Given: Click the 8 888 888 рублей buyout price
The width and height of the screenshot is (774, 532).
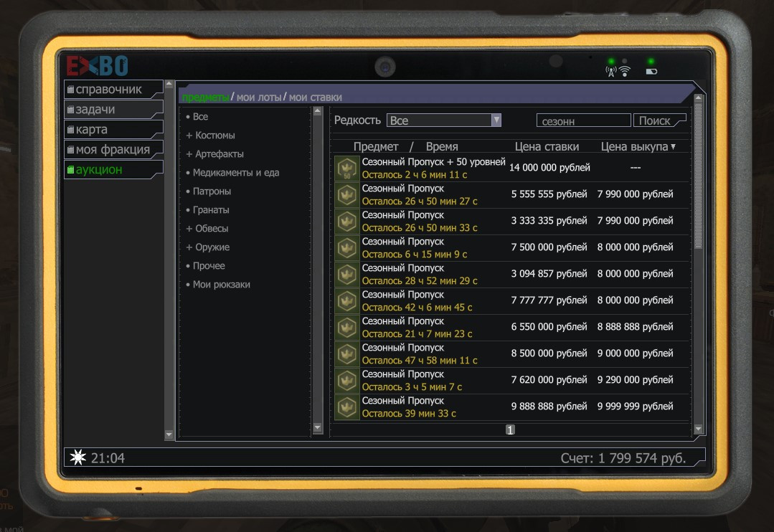Looking at the screenshot, I should point(636,327).
